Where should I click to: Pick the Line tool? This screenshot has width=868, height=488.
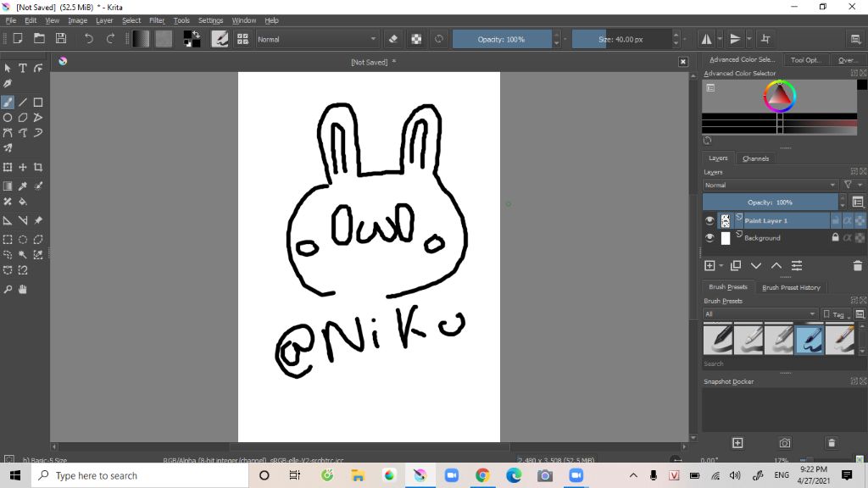click(23, 103)
